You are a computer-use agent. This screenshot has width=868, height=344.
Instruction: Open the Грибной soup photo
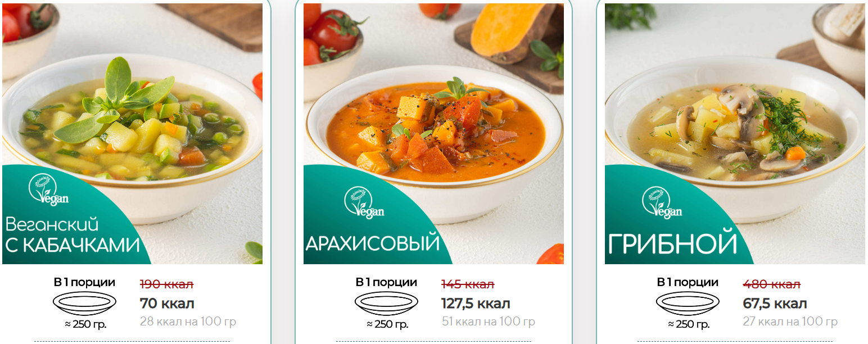tap(735, 134)
